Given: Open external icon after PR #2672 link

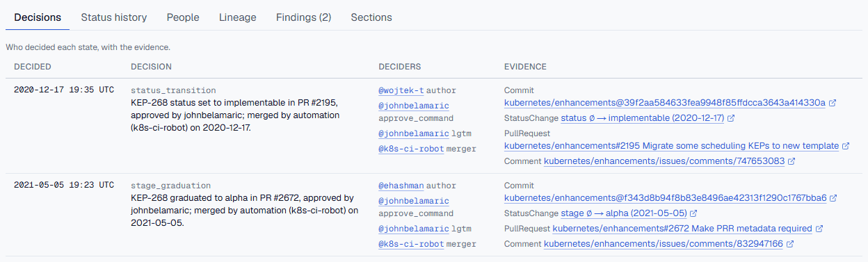Looking at the screenshot, I should [819, 229].
